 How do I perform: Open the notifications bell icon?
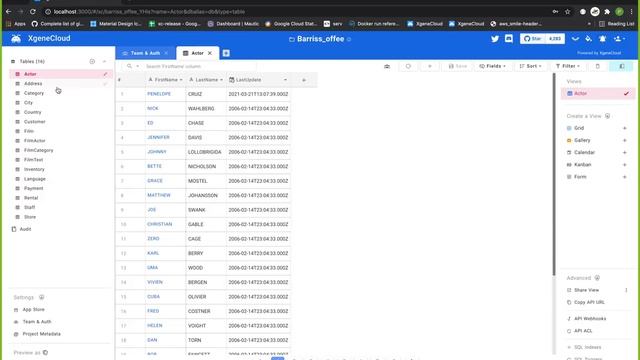(x=602, y=39)
